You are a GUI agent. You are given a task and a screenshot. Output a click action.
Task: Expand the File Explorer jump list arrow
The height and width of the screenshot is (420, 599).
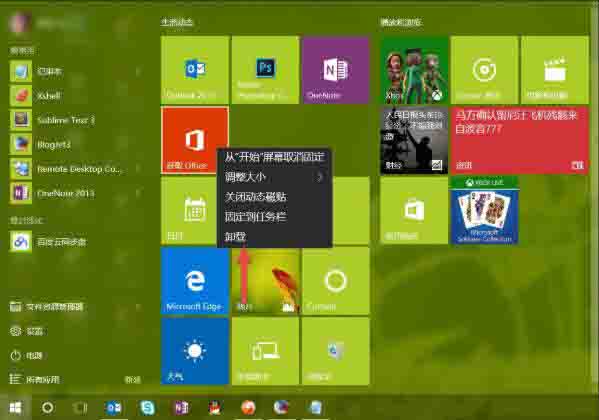138,306
